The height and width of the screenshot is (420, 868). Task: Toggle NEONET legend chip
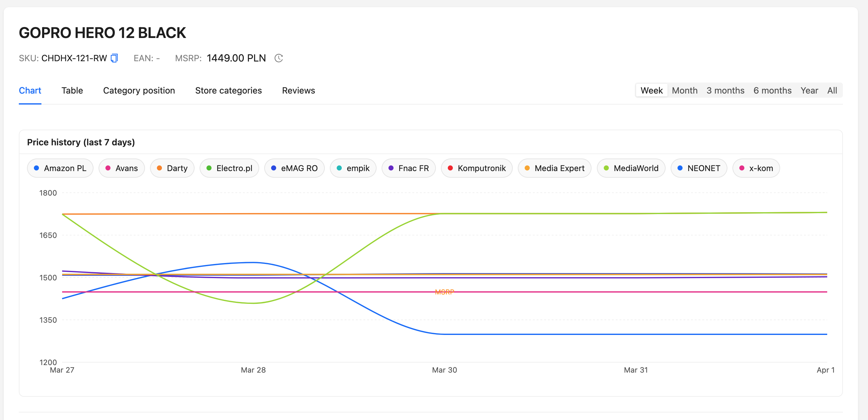(699, 168)
